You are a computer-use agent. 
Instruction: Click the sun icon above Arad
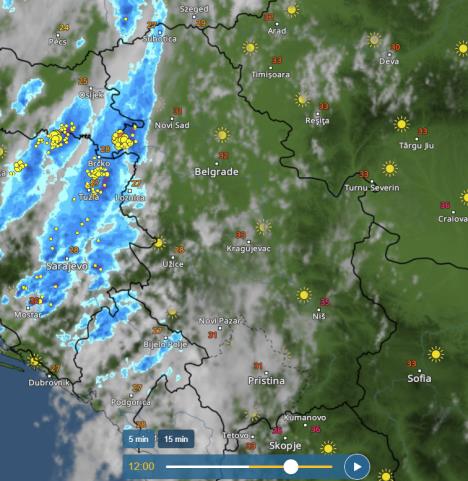click(x=292, y=10)
